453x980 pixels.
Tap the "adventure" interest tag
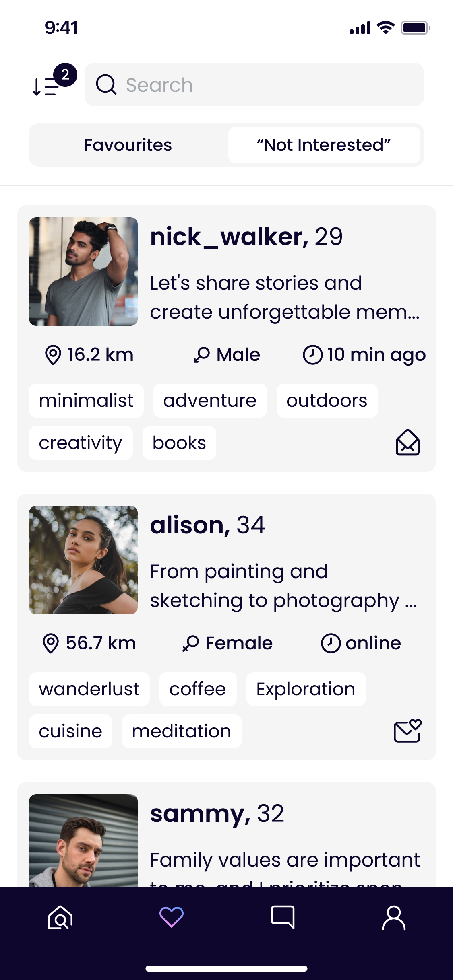[x=210, y=401]
